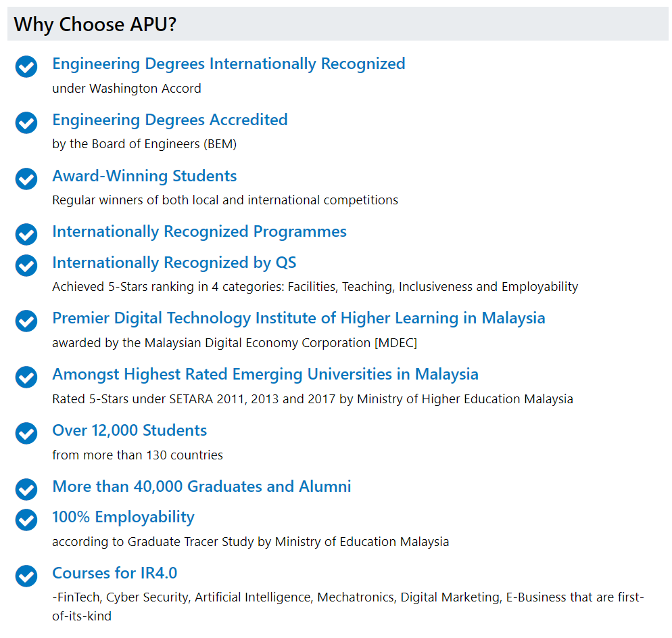Click checkmark icon beside Engineering Degrees Internationally Recognized
Viewport: 672px width, 638px height.
[26, 66]
